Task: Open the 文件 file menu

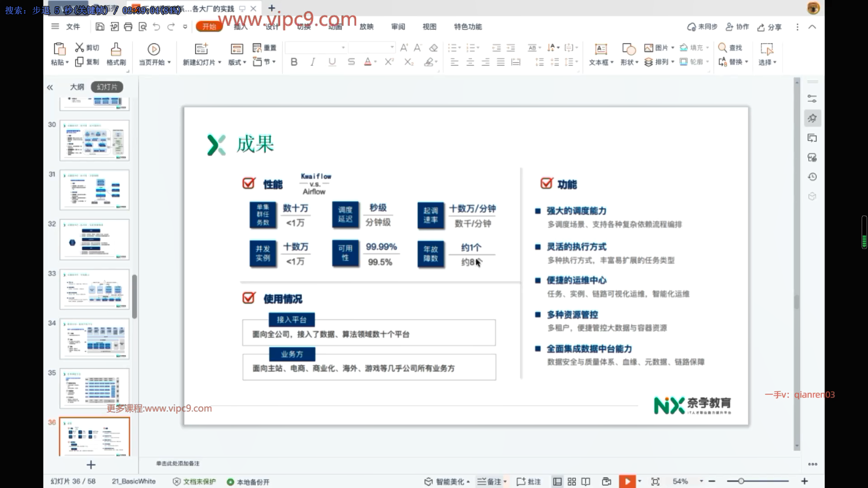Action: point(73,27)
